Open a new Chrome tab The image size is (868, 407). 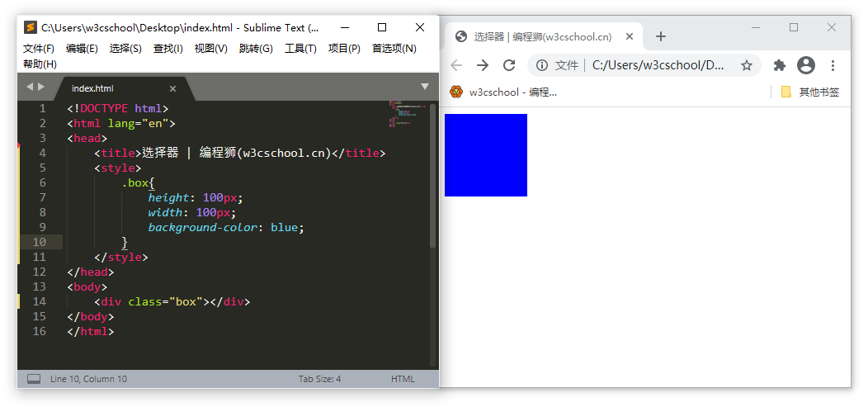(x=661, y=36)
